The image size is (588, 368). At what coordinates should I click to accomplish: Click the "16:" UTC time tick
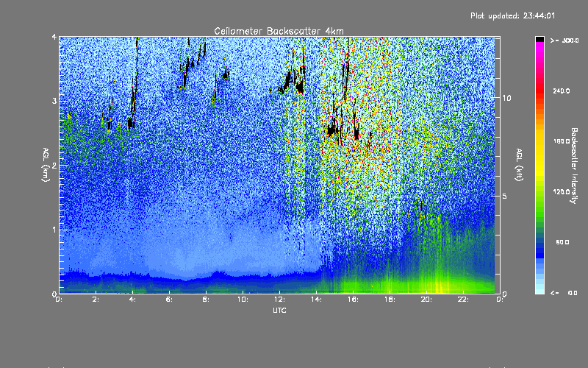coord(354,300)
